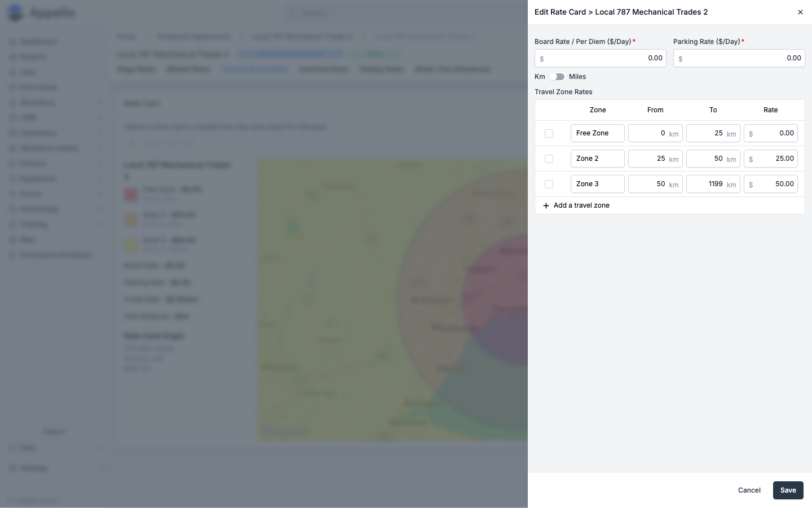Click the Free Zone rate field showing 0.00

(771, 133)
